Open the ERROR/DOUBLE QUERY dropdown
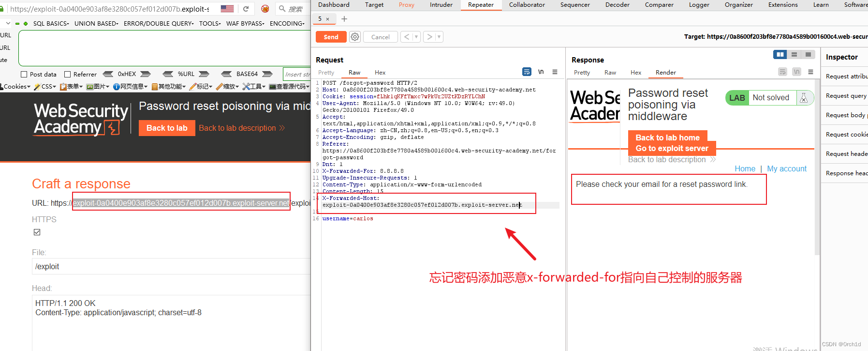868x351 pixels. pos(159,23)
